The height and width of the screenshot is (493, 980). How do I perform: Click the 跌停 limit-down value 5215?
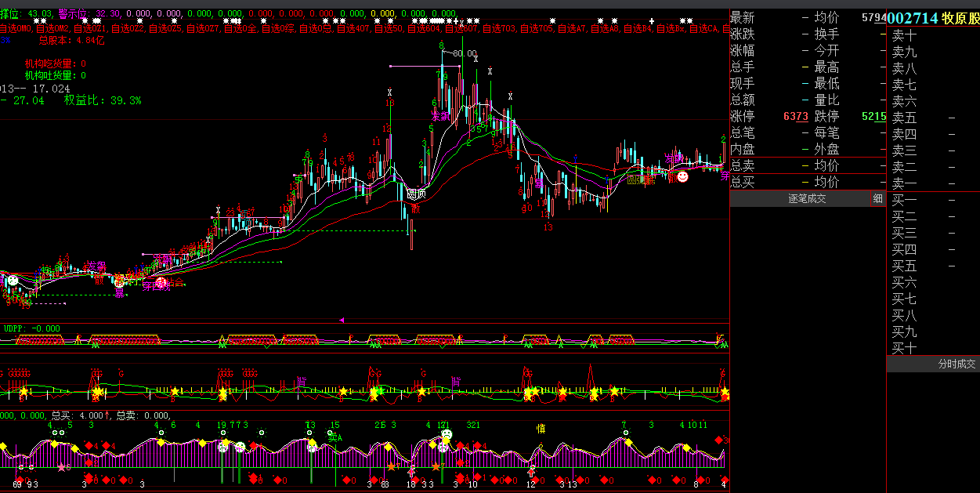click(873, 117)
